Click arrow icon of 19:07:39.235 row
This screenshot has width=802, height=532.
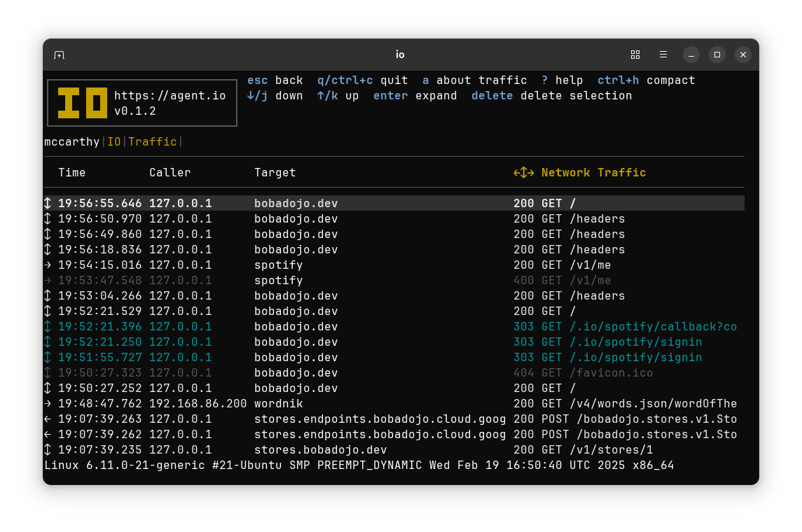48,449
